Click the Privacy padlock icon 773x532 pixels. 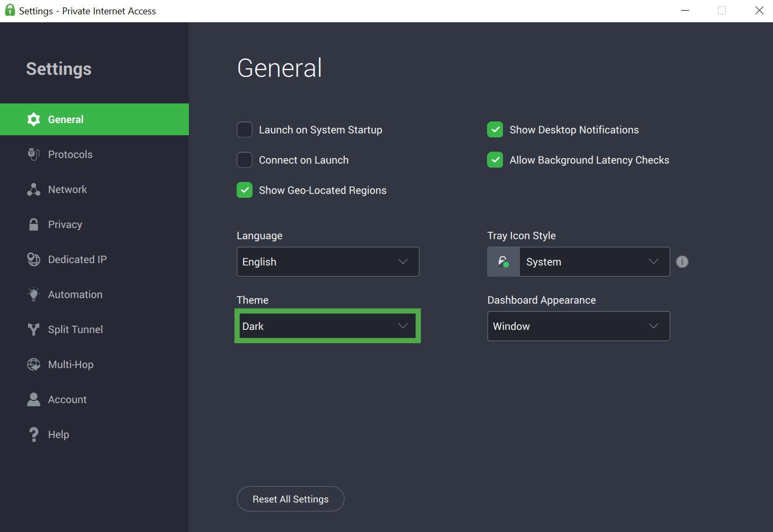pos(33,224)
